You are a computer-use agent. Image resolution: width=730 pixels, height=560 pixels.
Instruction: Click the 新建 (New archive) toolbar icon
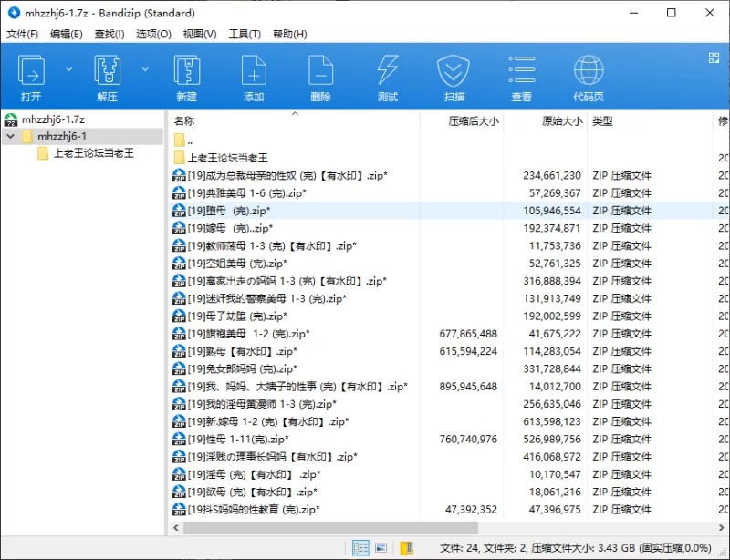(187, 78)
